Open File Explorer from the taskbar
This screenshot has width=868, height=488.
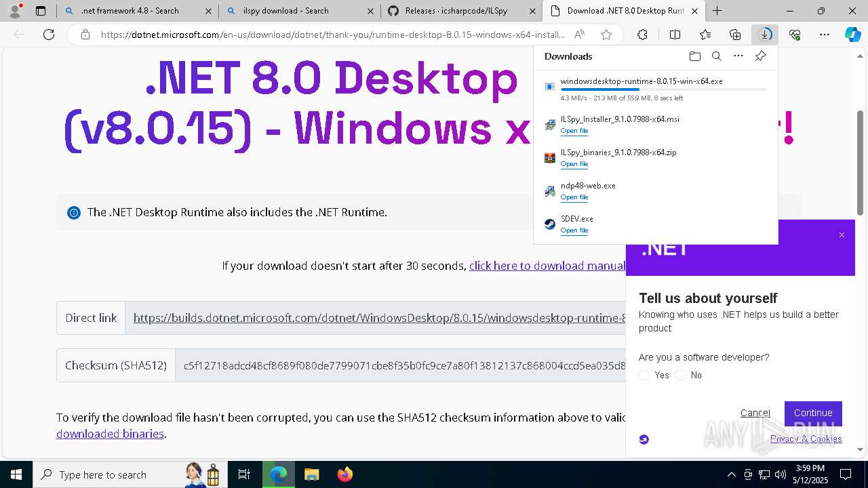tap(311, 474)
